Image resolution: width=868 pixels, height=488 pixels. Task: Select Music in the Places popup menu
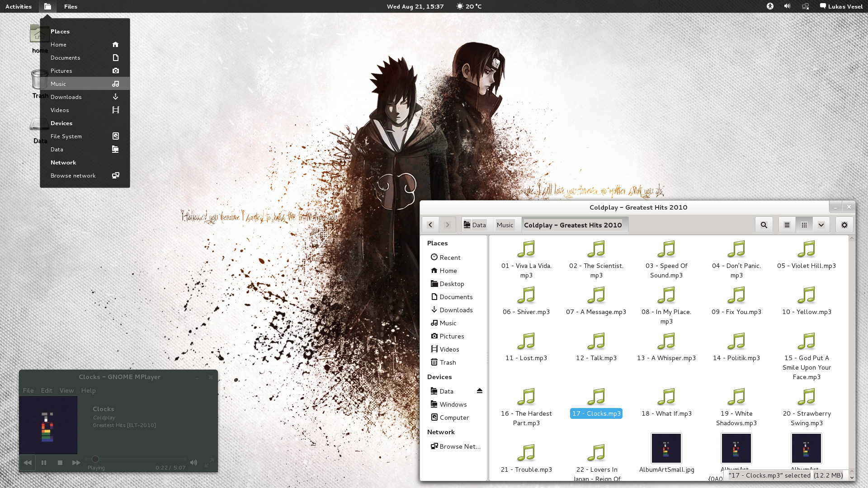point(85,84)
